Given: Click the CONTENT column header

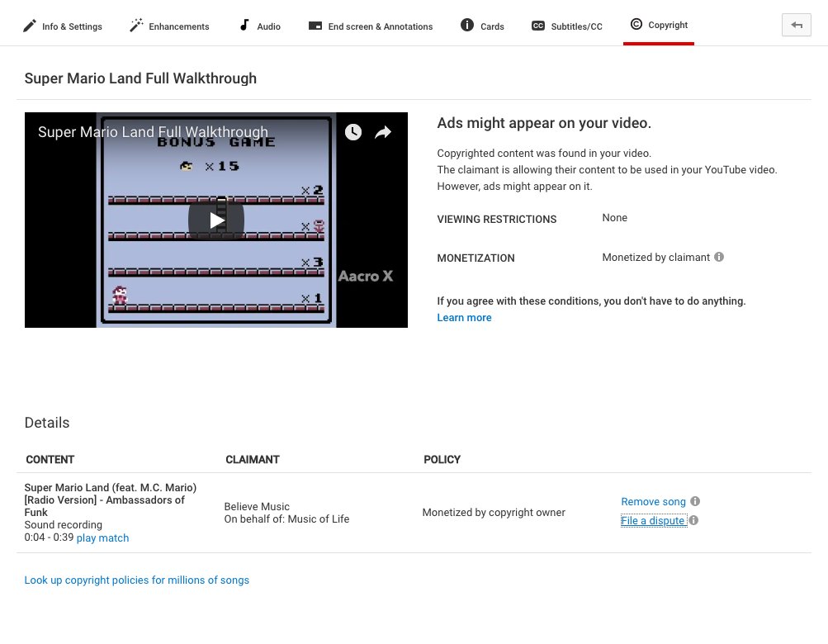Looking at the screenshot, I should pos(50,460).
